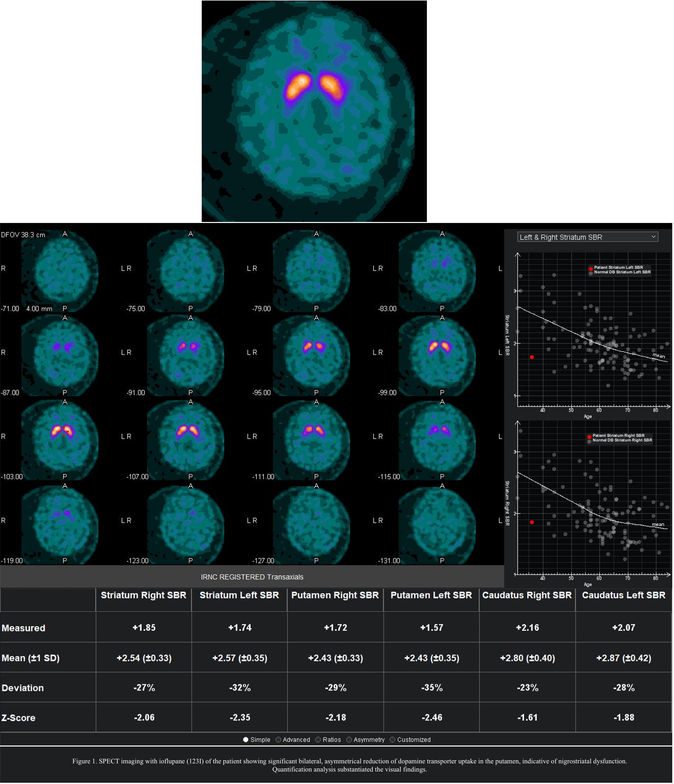674x784 pixels.
Task: Select the Advanced radio button
Action: [x=278, y=739]
